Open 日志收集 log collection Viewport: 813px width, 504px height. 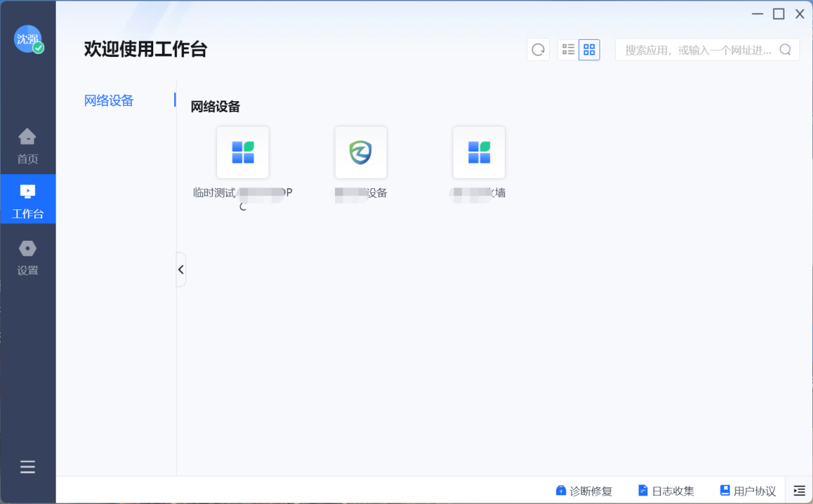[x=666, y=491]
